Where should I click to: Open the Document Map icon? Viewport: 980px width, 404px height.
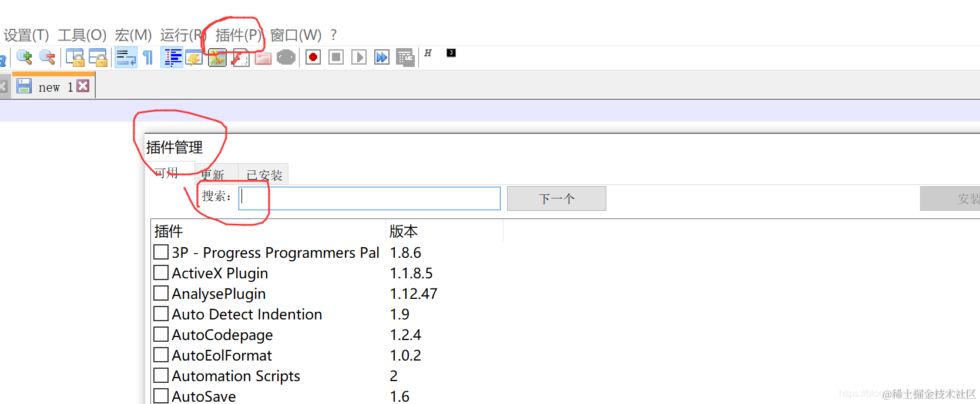point(217,58)
